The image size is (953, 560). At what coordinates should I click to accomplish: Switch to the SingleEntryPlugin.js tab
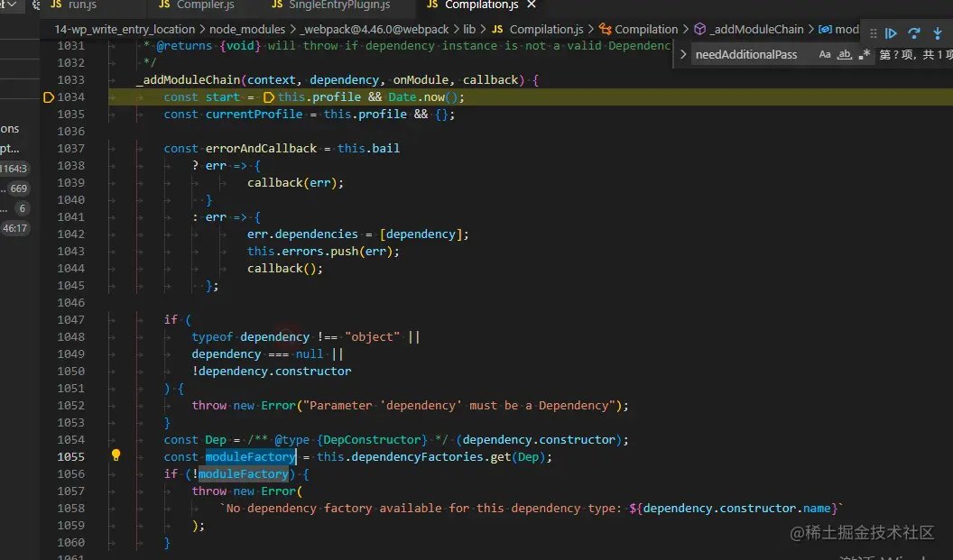point(339,5)
